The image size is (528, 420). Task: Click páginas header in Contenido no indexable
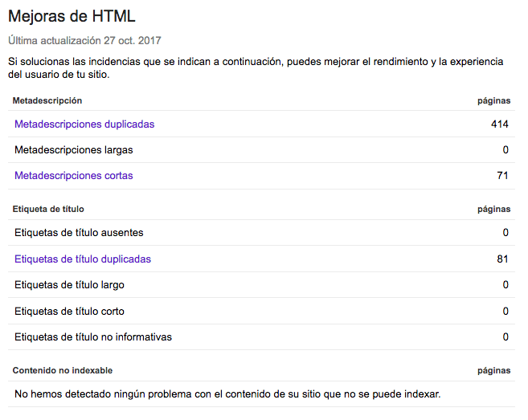[493, 371]
